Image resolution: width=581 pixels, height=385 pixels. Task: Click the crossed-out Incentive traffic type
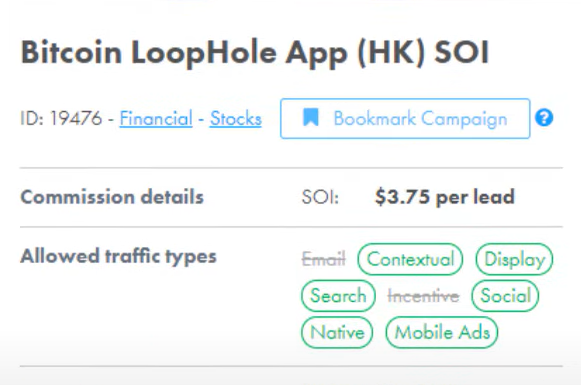click(424, 296)
